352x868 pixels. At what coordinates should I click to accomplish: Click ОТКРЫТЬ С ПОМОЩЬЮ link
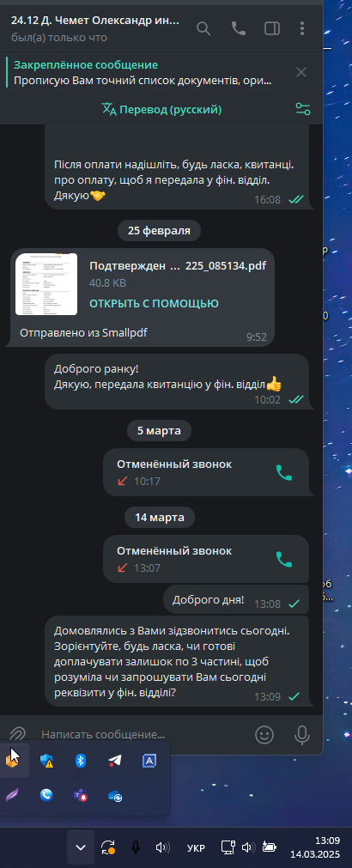point(154,303)
